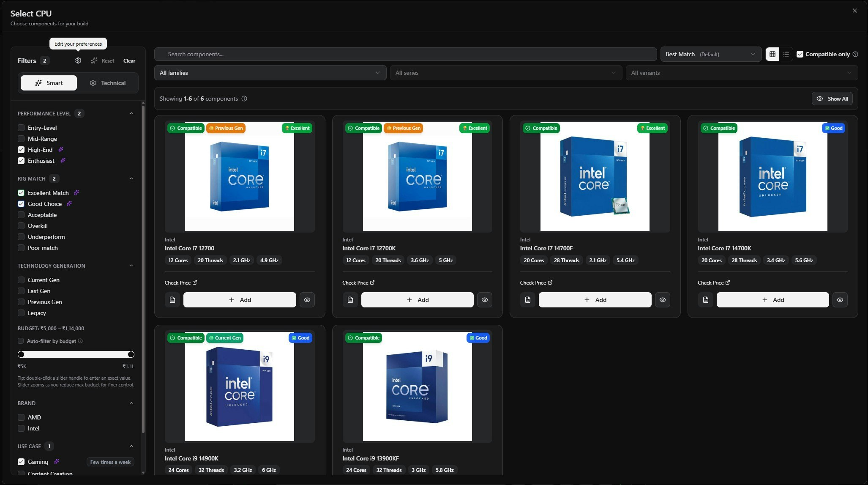Click the Excellent badge on Core i7 14700F
Viewport: 868px width, 485px height.
(x=652, y=128)
